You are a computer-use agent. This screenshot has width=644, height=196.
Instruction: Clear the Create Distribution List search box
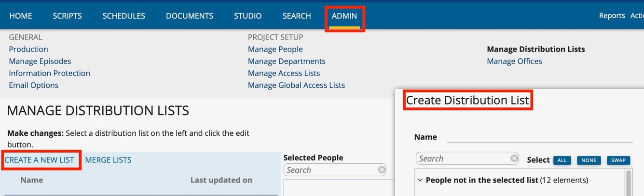pos(514,158)
